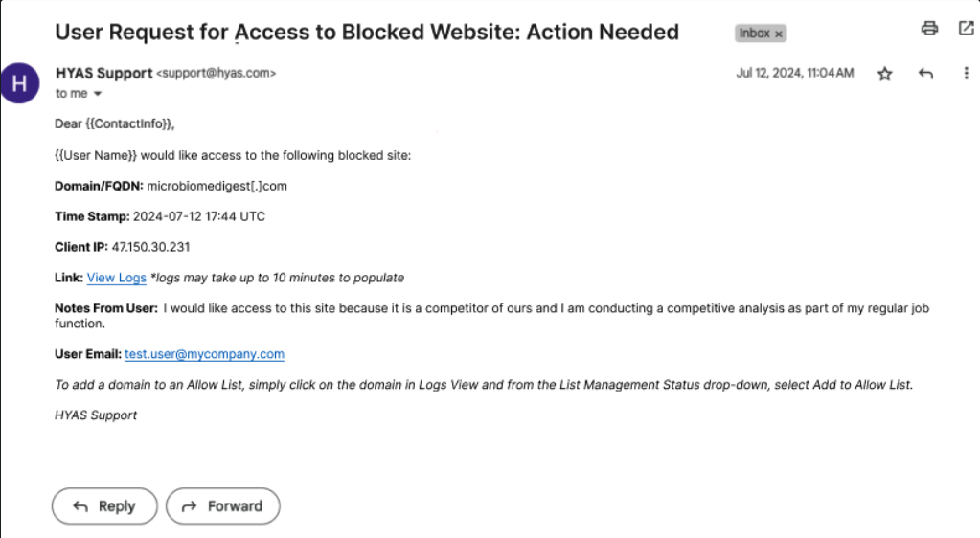
Task: Click the Client IP address 47.150.30.231
Action: 150,247
